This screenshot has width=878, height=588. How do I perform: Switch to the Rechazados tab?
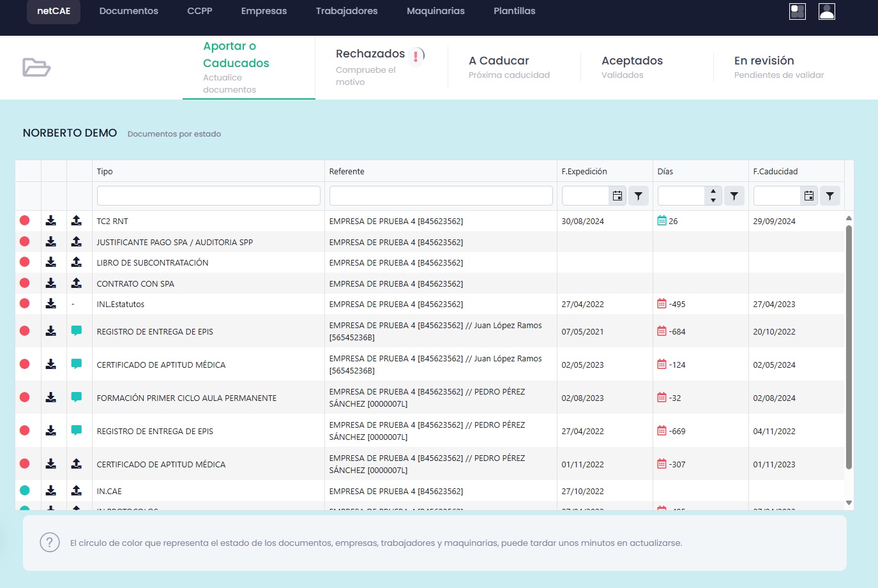(370, 54)
